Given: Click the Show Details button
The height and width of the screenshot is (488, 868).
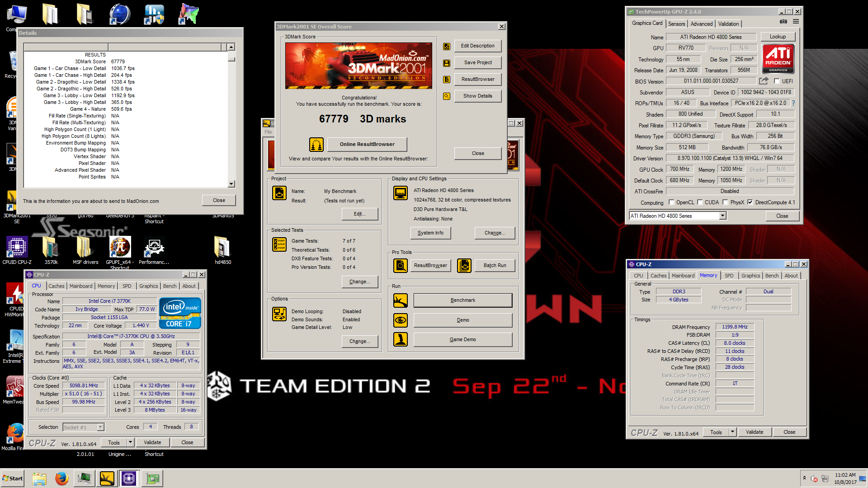Looking at the screenshot, I should [x=478, y=96].
